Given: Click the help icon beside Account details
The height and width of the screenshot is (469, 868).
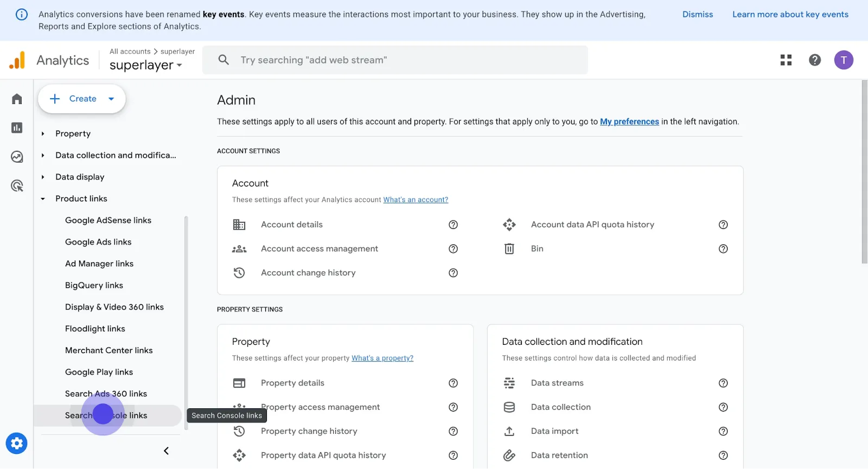Looking at the screenshot, I should (454, 224).
